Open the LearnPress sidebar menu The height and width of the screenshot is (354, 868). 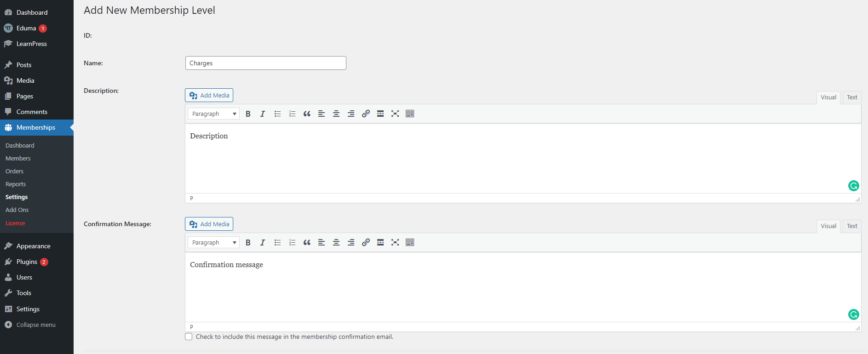click(37, 44)
